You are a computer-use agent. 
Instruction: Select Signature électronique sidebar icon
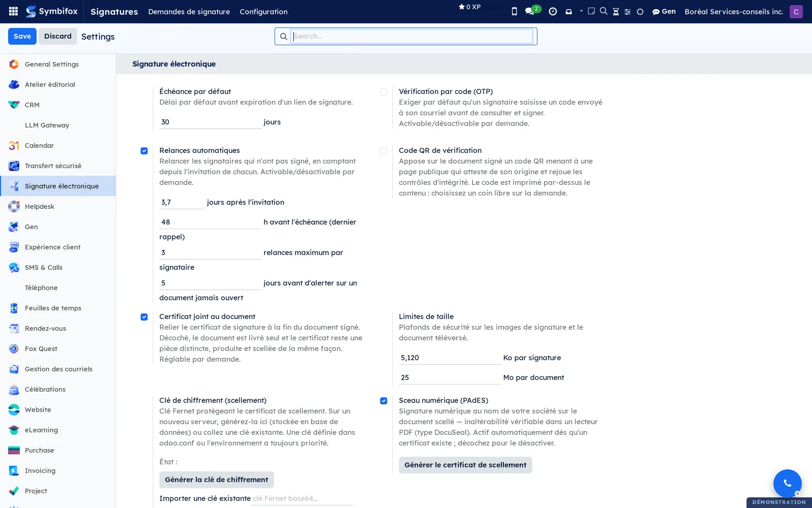click(x=14, y=186)
